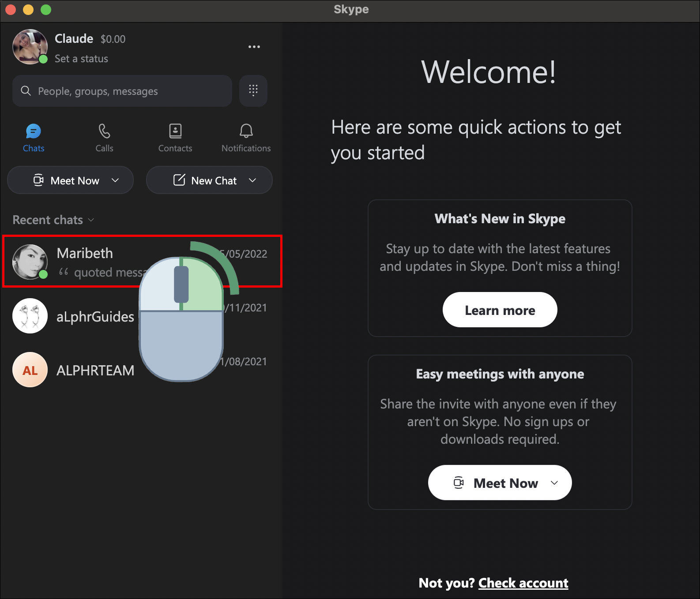Switch to the Chats tab
The width and height of the screenshot is (700, 599).
[x=34, y=139]
